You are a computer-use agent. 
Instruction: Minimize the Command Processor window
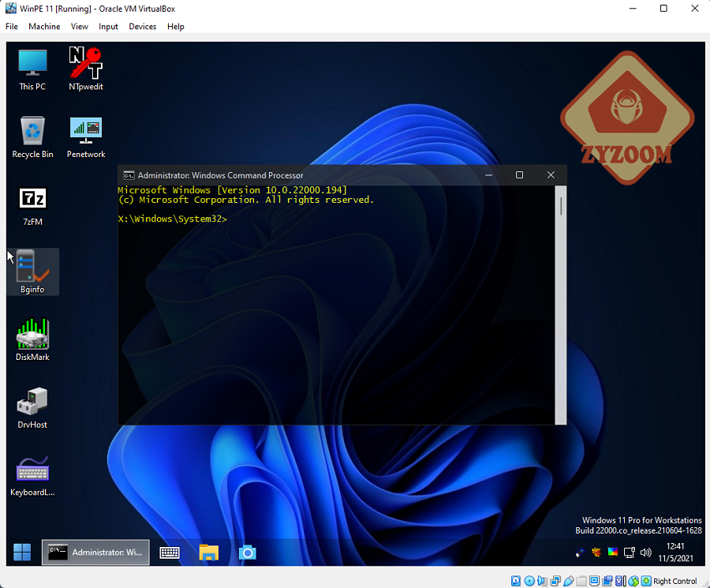click(x=488, y=175)
